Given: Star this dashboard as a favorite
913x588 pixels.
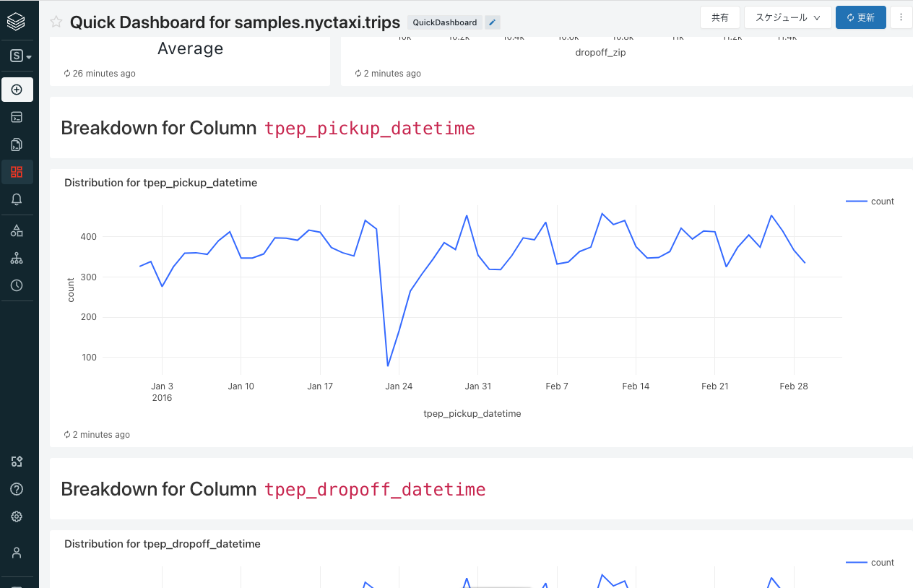Looking at the screenshot, I should (56, 22).
